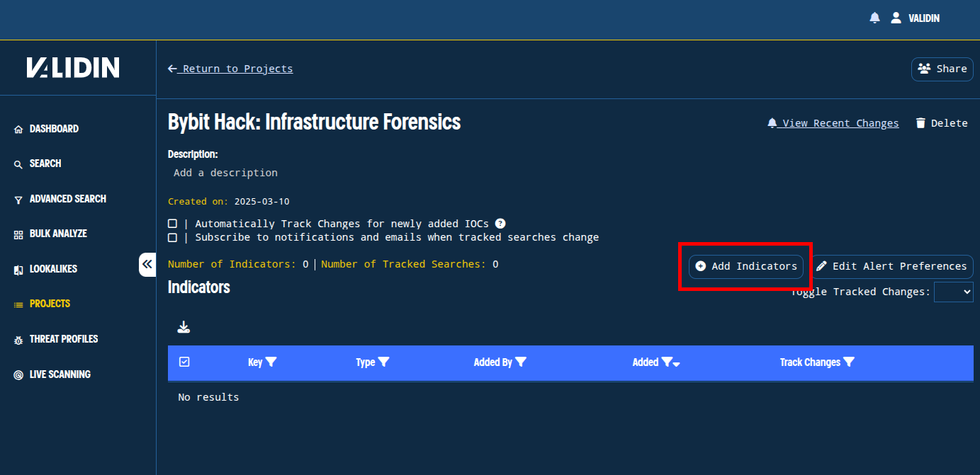Filter the Added By column
This screenshot has height=475, width=980.
521,362
